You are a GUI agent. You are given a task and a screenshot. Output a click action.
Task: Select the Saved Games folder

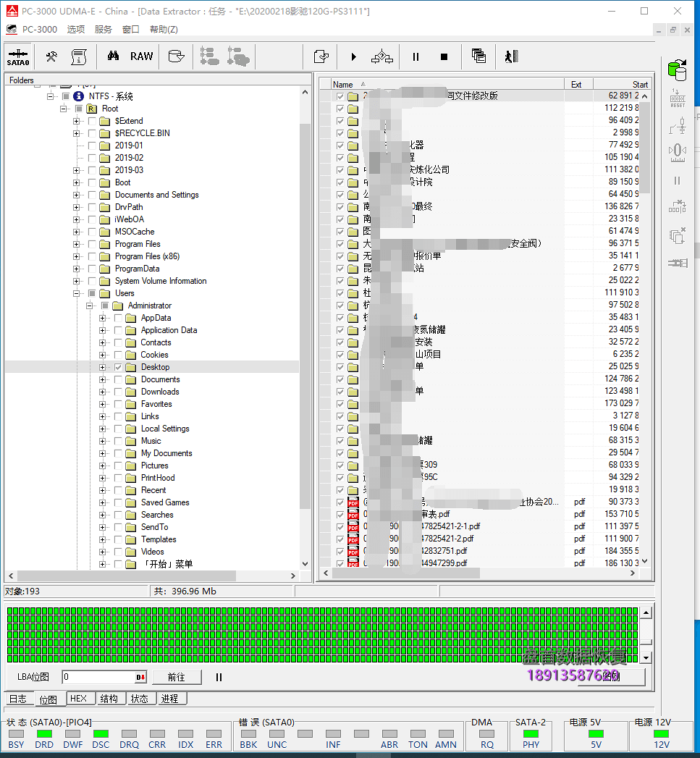(x=165, y=502)
